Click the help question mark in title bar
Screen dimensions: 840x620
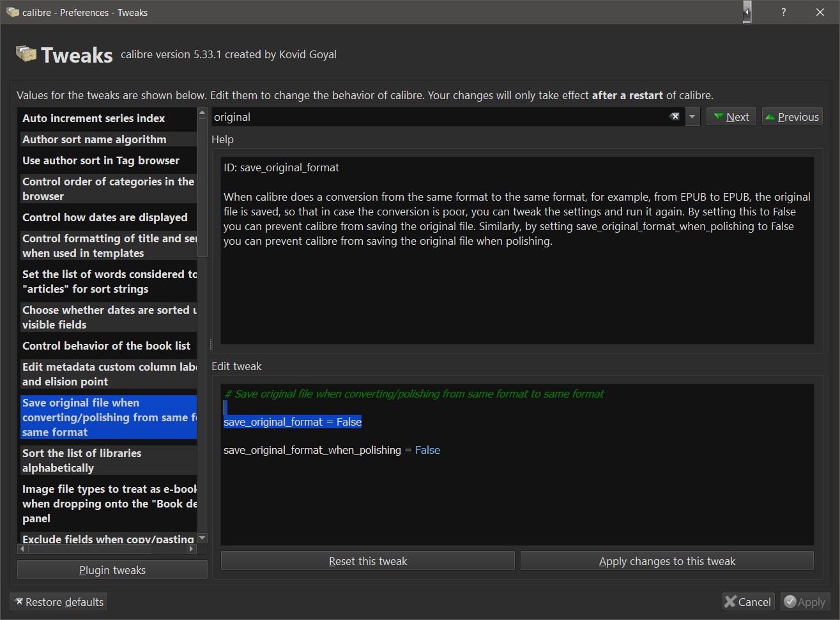point(784,12)
